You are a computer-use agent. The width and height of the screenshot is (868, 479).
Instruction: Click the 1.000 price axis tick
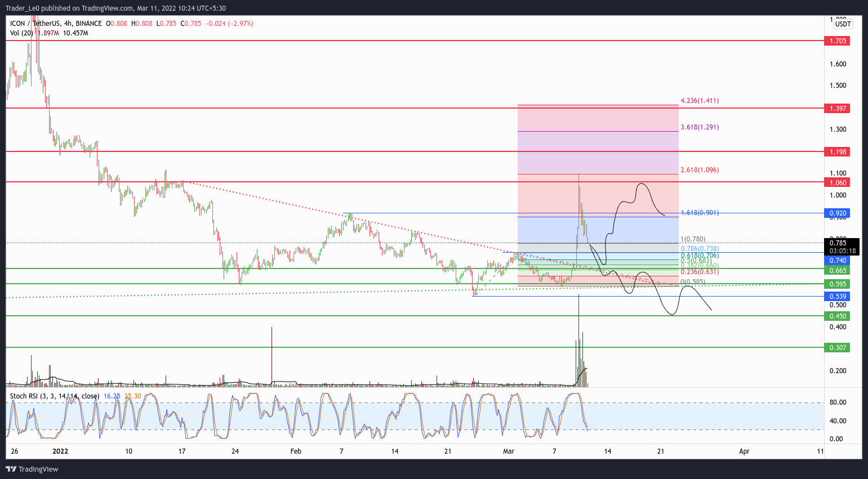[x=838, y=195]
